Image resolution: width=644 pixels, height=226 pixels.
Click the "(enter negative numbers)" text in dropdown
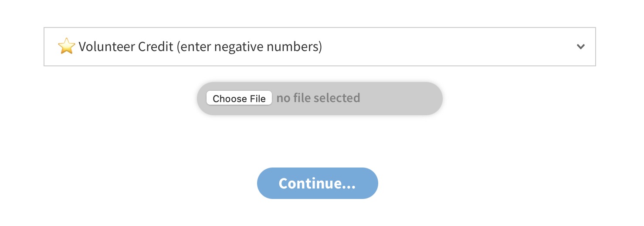249,46
